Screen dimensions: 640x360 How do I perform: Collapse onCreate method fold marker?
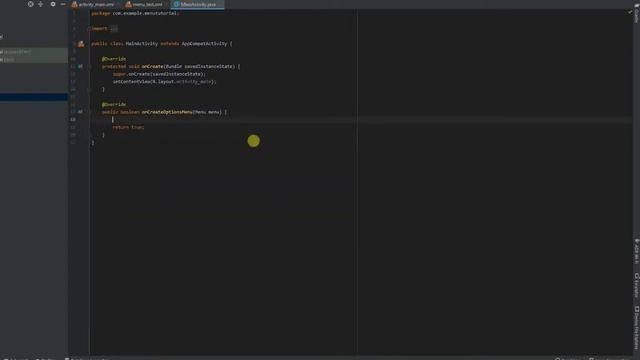tap(89, 67)
